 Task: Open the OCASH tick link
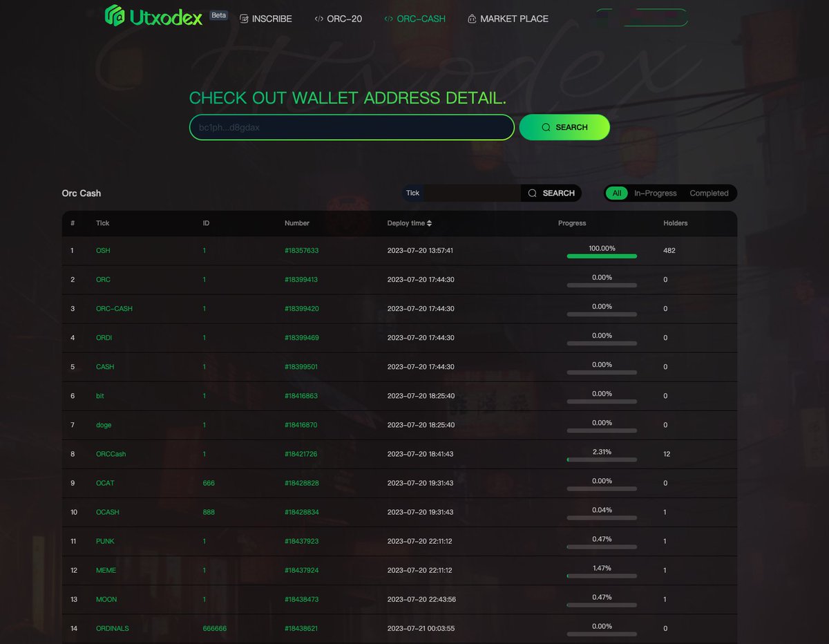108,512
